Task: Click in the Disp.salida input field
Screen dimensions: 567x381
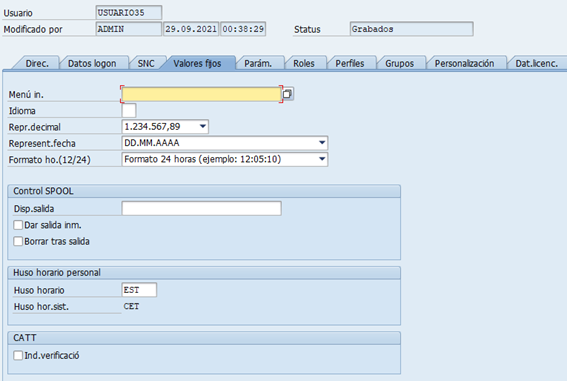Action: pos(201,209)
